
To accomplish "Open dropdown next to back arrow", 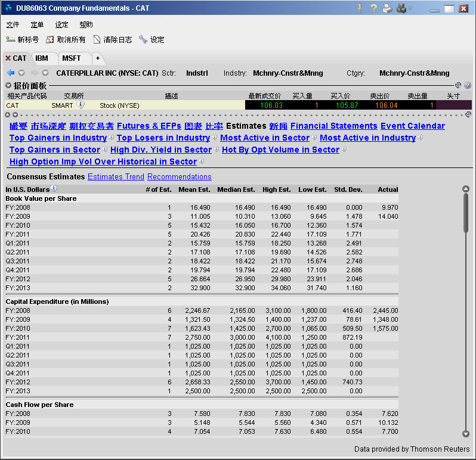I will click(x=21, y=73).
